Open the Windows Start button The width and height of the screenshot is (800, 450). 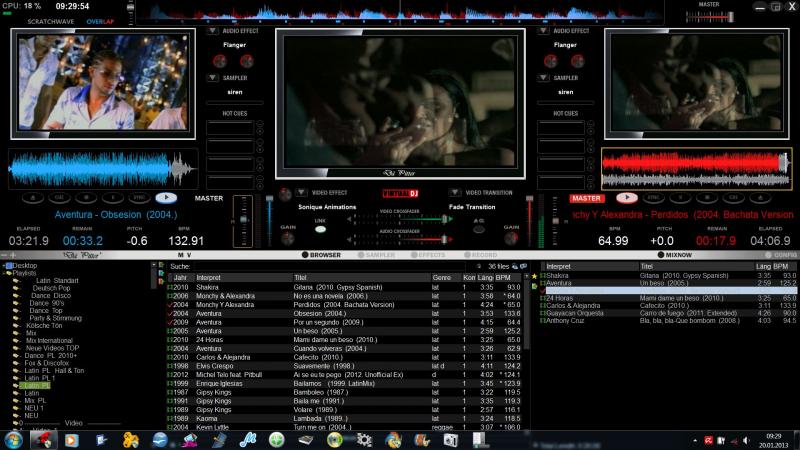point(13,440)
